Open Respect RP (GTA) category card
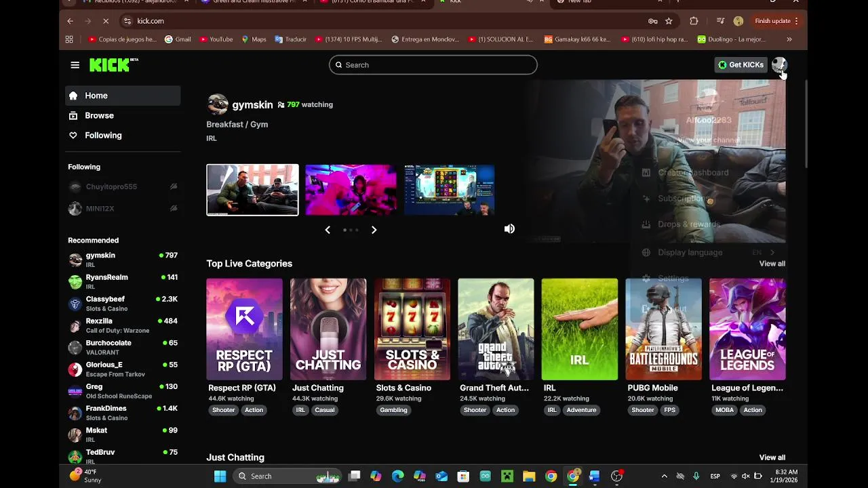868x488 pixels. pyautogui.click(x=244, y=329)
